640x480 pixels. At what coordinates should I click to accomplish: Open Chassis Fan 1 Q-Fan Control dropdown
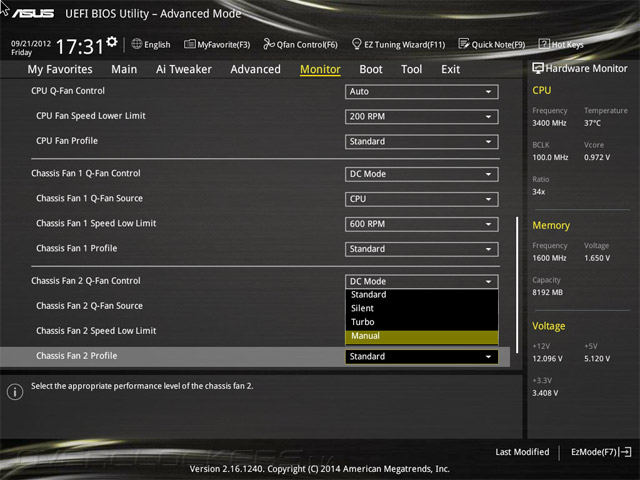tap(422, 174)
